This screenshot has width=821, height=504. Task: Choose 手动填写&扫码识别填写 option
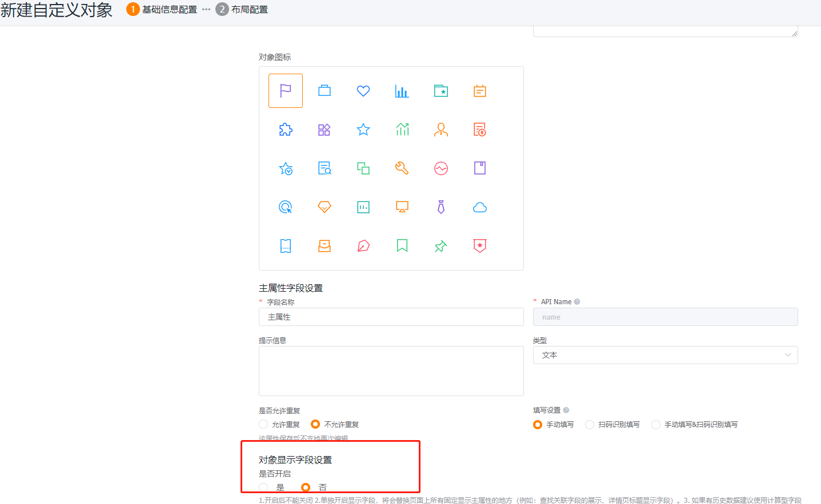pyautogui.click(x=656, y=425)
